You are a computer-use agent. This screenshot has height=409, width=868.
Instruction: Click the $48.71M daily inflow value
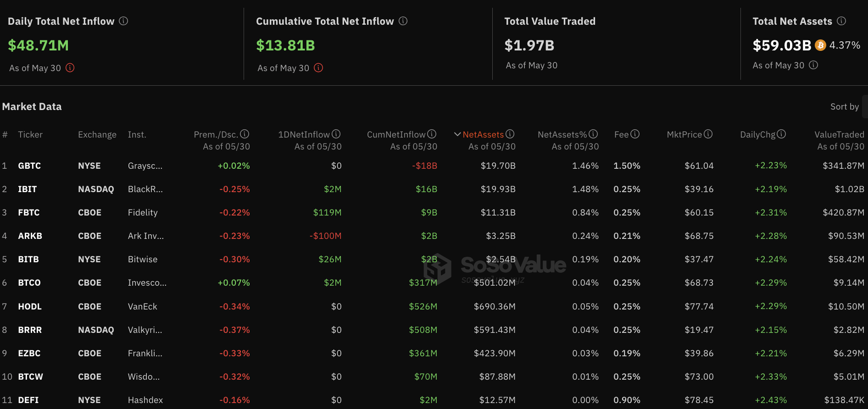[x=39, y=45]
